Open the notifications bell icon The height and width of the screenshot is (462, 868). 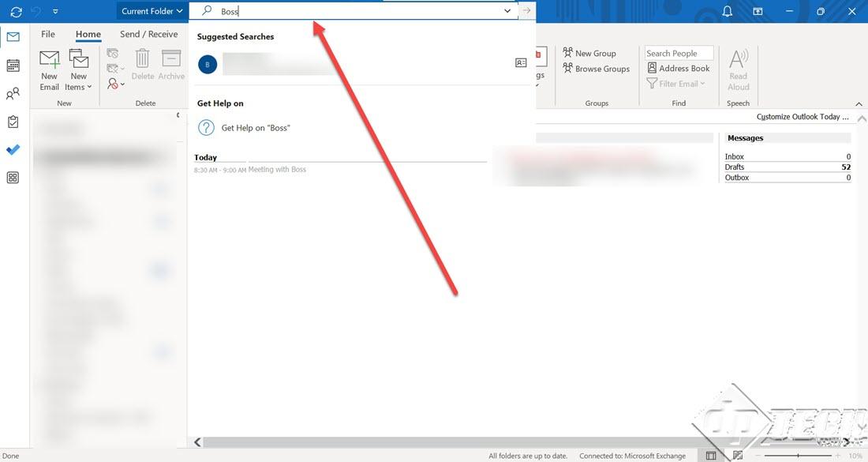pos(728,11)
